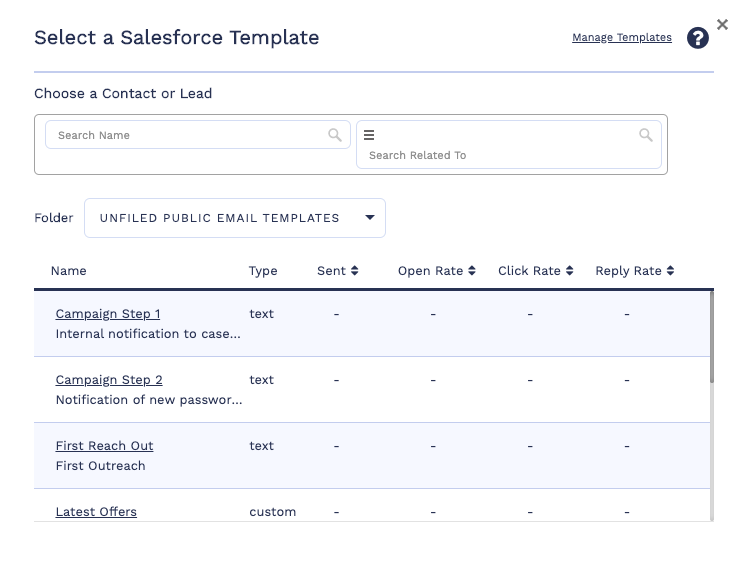Sort by Click Rate arrows icon
The width and height of the screenshot is (748, 564).
click(x=569, y=271)
